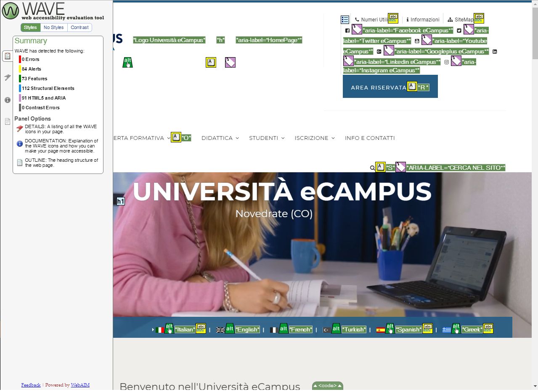Expand the ISCRIZIONE menu
This screenshot has width=538, height=392.
[x=315, y=138]
